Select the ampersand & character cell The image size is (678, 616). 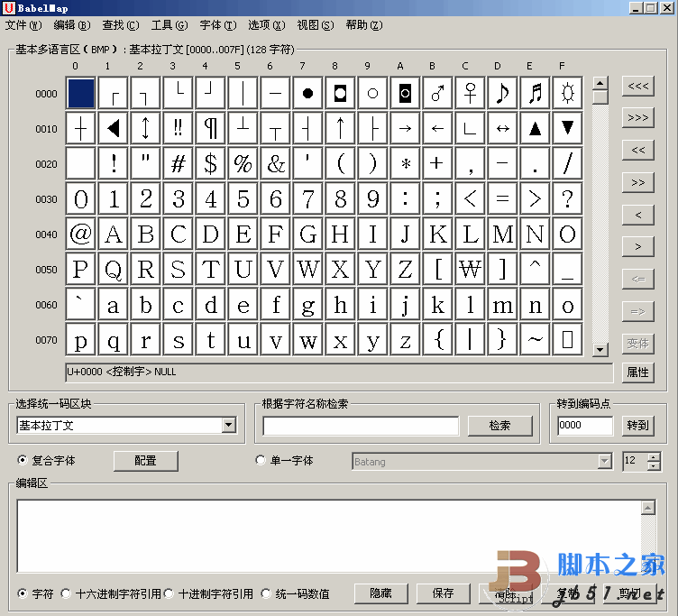coord(276,163)
